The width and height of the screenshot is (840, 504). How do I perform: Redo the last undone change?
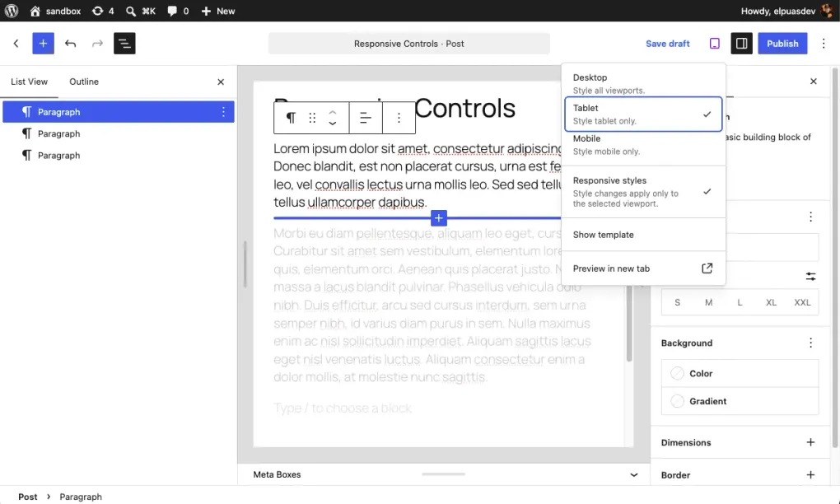click(x=97, y=44)
